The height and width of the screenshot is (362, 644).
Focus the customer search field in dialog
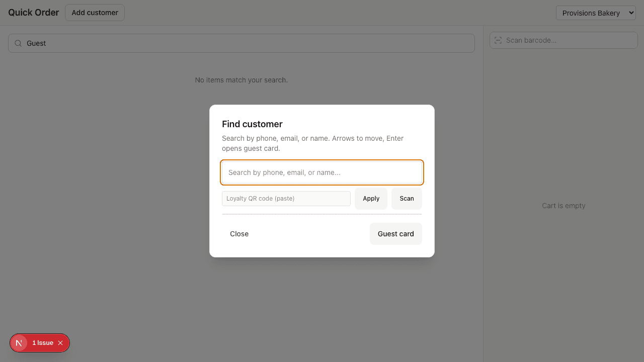pyautogui.click(x=322, y=172)
